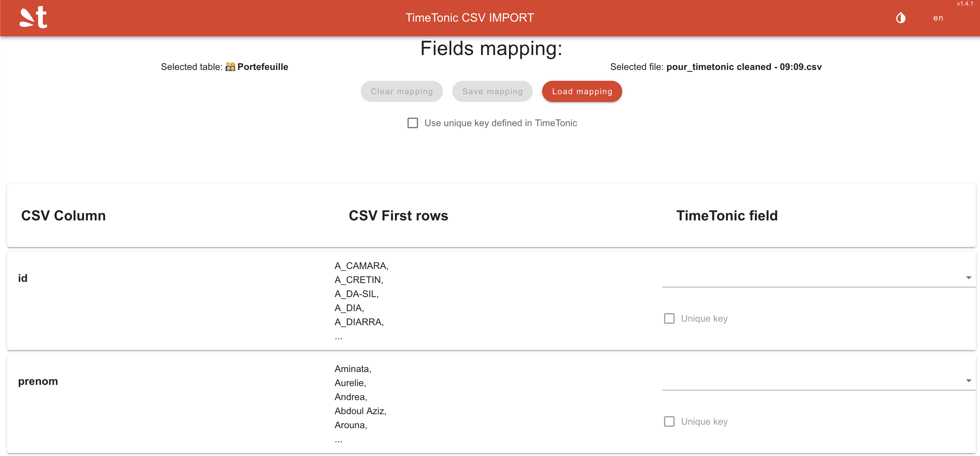Click the 'CSV Column' header
This screenshot has width=980, height=456.
63,215
